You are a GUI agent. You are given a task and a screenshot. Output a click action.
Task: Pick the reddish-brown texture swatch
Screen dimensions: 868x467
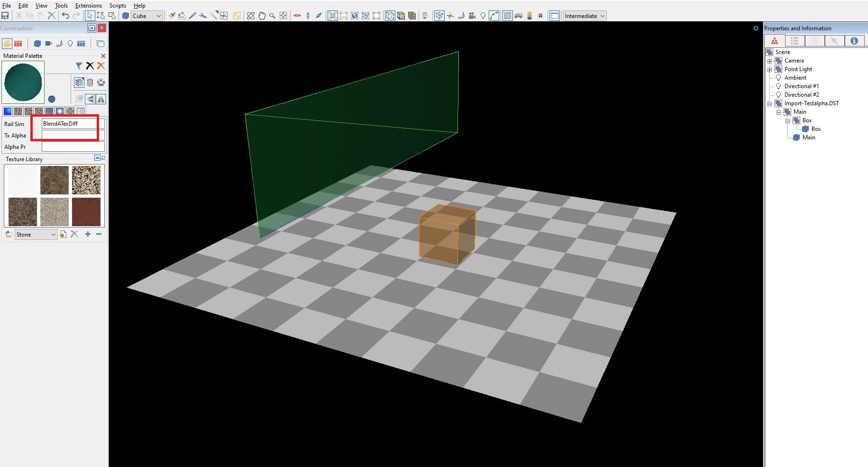click(86, 212)
